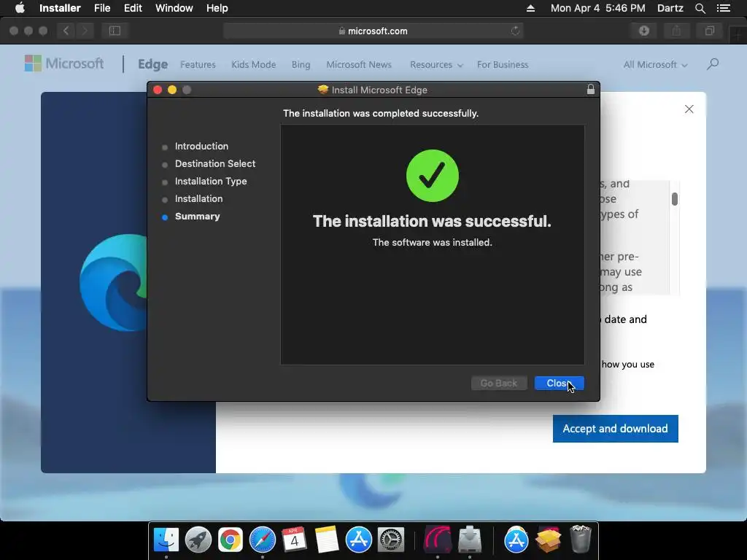Image resolution: width=747 pixels, height=560 pixels.
Task: Click the Microsoft logo on webpage
Action: tap(64, 63)
